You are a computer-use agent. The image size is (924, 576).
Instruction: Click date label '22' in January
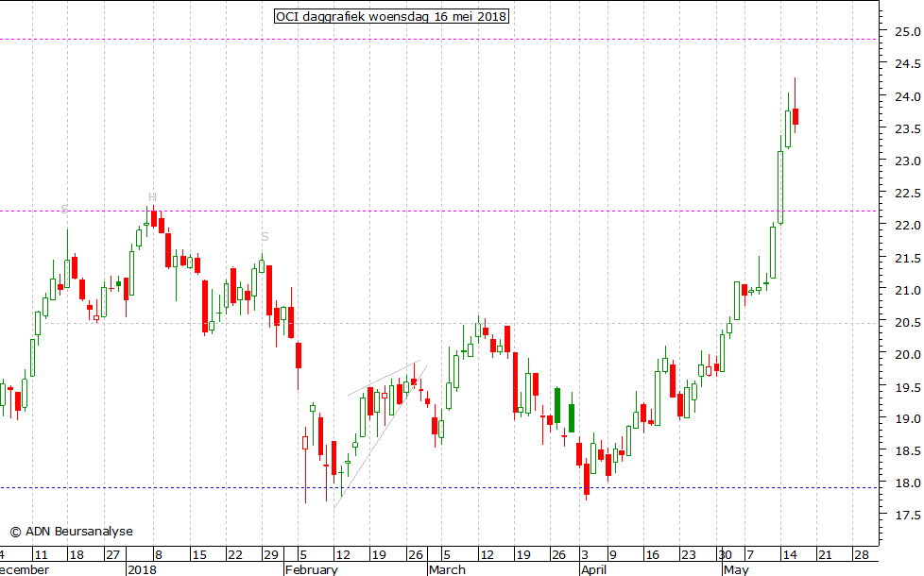point(235,555)
